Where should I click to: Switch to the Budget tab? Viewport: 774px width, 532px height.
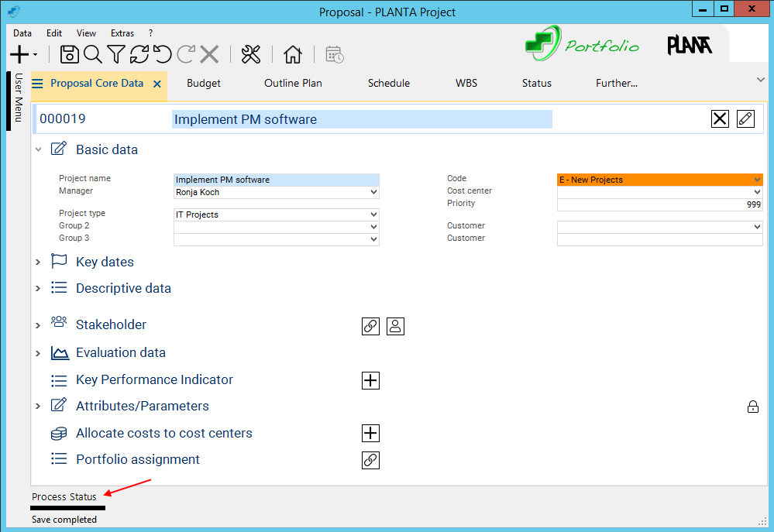(203, 84)
